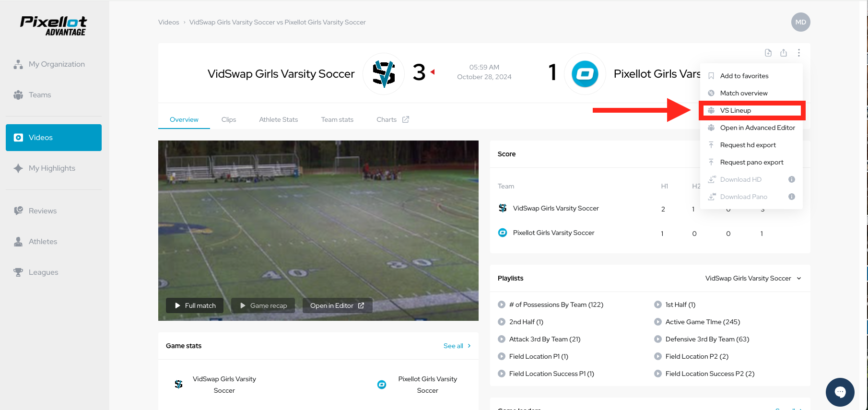The width and height of the screenshot is (868, 410).
Task: Play Defensive 3rd By Team playlist
Action: click(702, 339)
